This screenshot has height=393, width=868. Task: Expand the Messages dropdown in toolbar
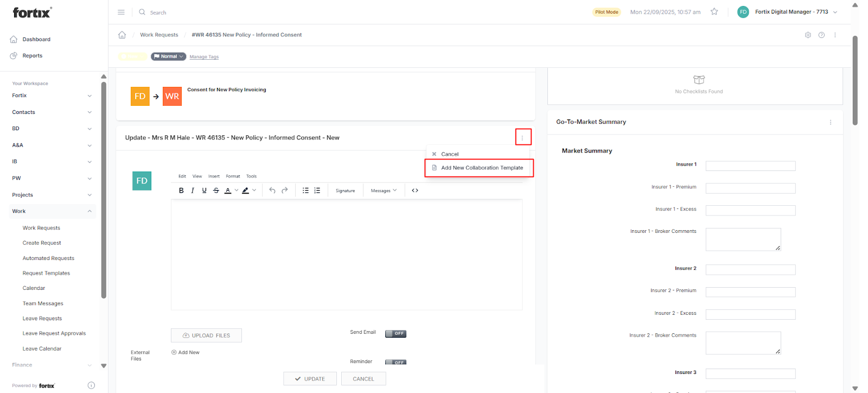(x=384, y=191)
